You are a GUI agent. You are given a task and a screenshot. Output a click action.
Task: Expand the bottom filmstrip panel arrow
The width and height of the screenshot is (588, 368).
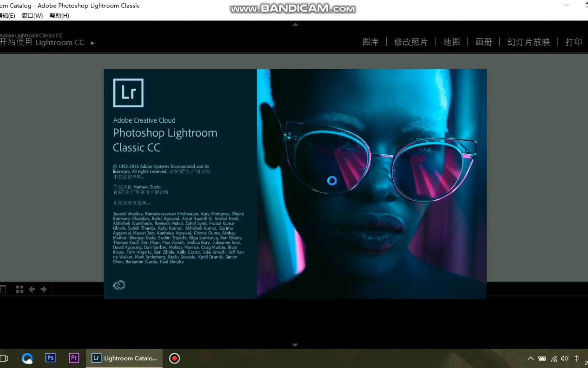(x=295, y=345)
